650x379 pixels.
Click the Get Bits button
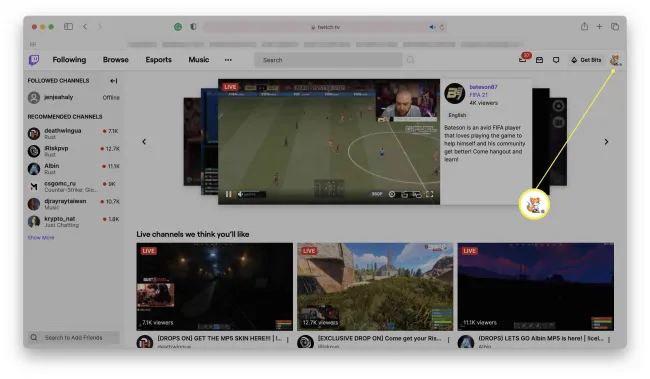(x=586, y=60)
